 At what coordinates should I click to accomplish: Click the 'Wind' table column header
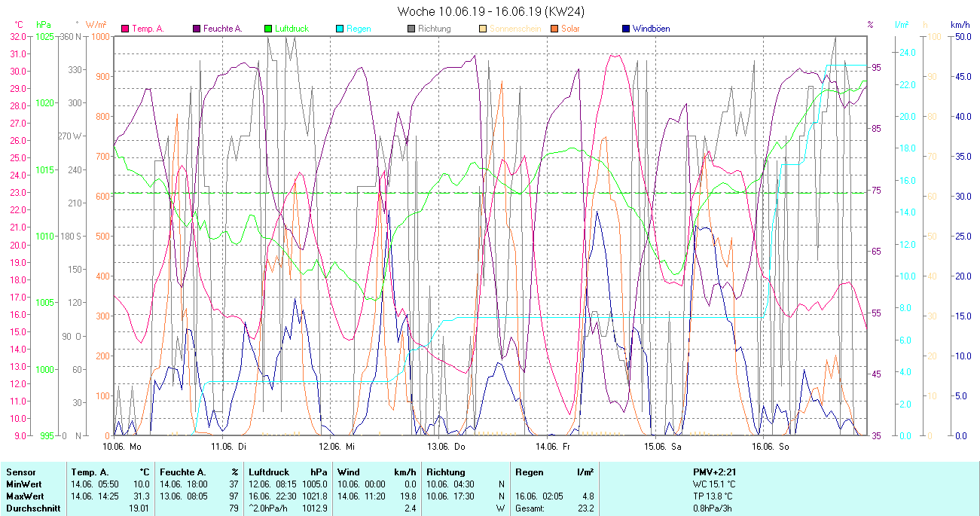click(x=348, y=472)
